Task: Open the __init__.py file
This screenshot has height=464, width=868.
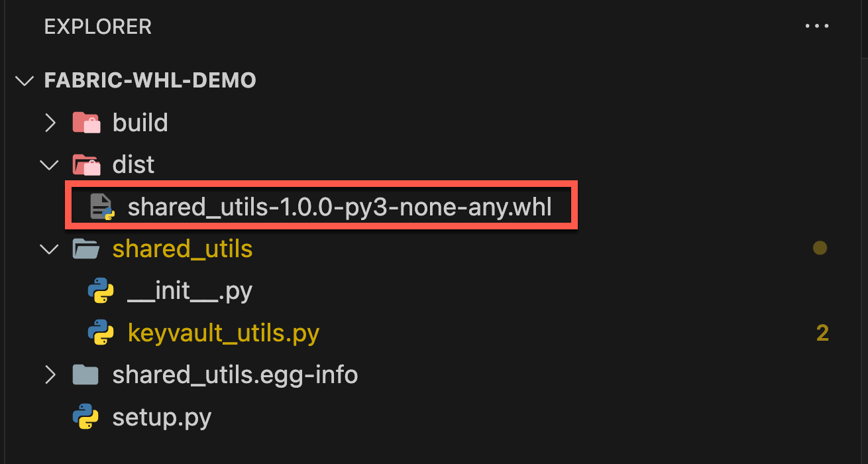Action: click(x=190, y=291)
